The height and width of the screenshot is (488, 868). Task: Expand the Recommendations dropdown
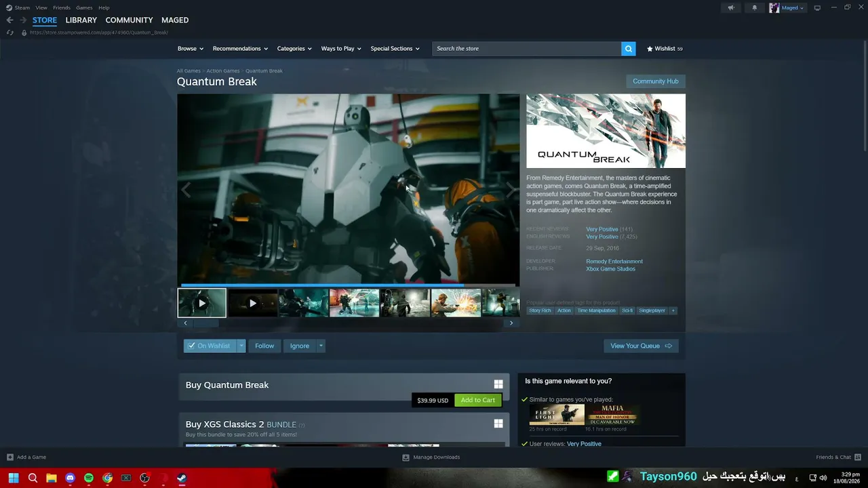(240, 49)
